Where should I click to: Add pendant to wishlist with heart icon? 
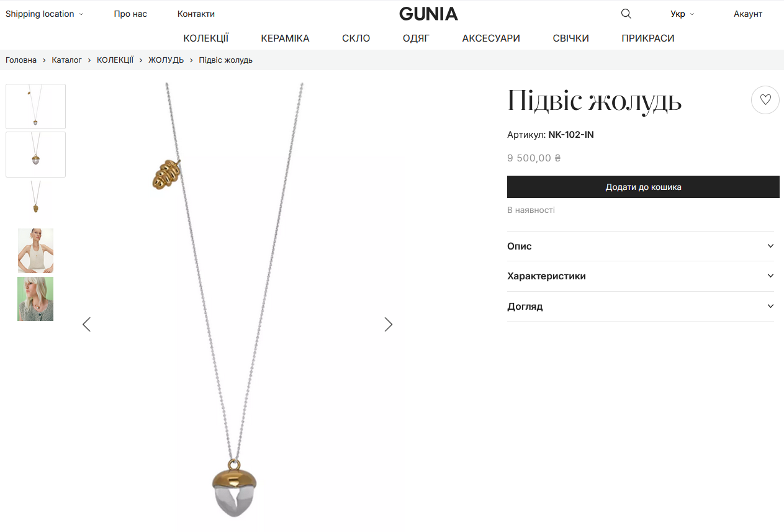[x=765, y=100]
